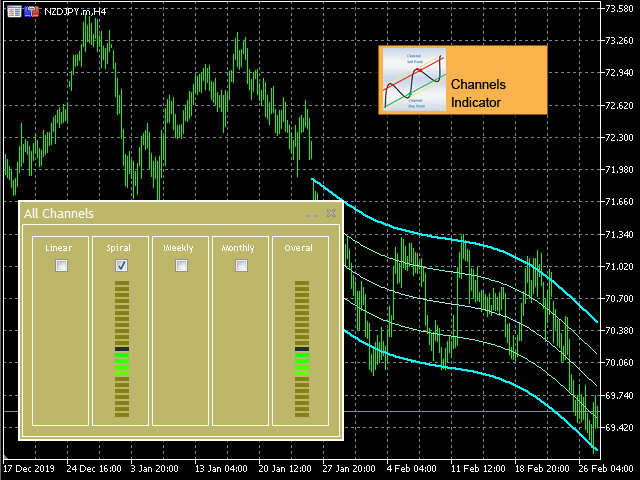This screenshot has width=640, height=480.
Task: Click the Monthly column label
Action: 238,248
